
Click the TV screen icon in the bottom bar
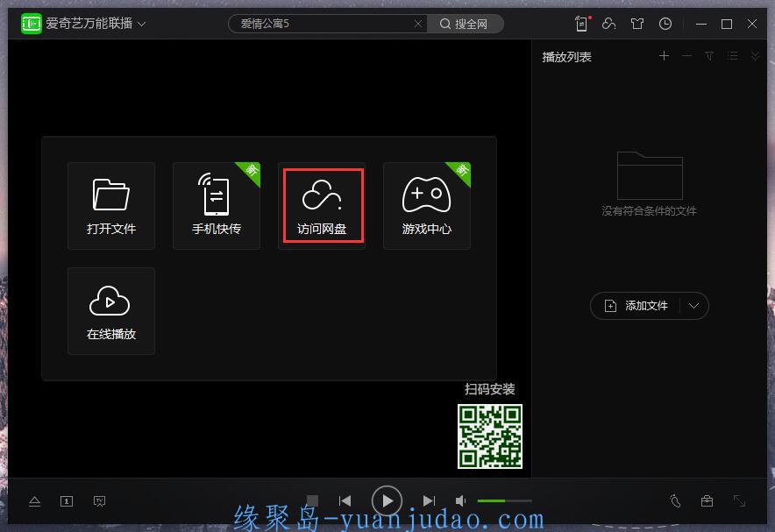[x=99, y=501]
